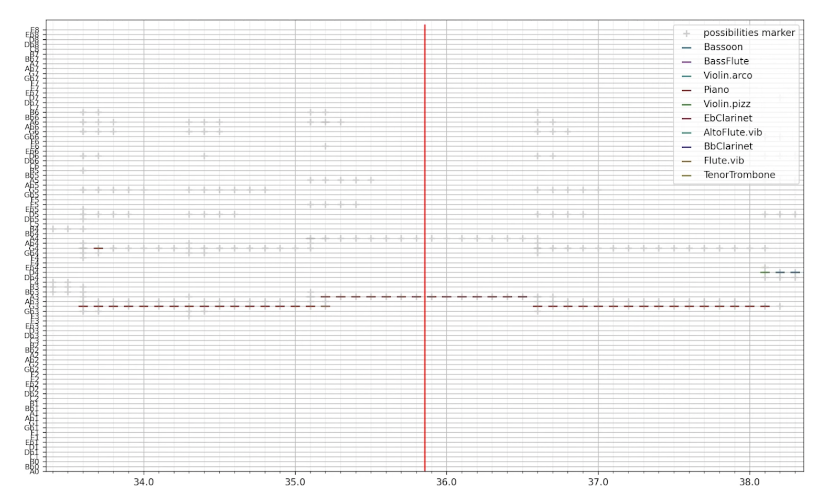This screenshot has width=839, height=504.
Task: Click the 35.0 x-axis tick label
Action: click(295, 482)
